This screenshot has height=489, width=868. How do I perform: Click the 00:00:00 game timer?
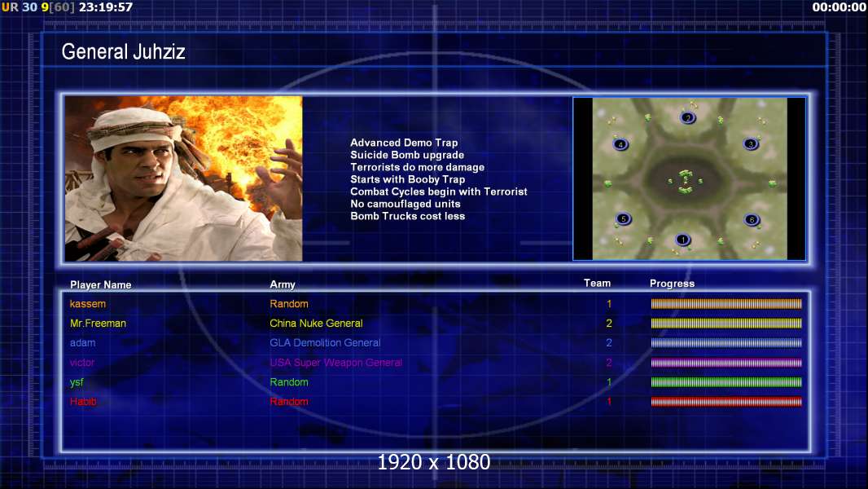tap(840, 7)
